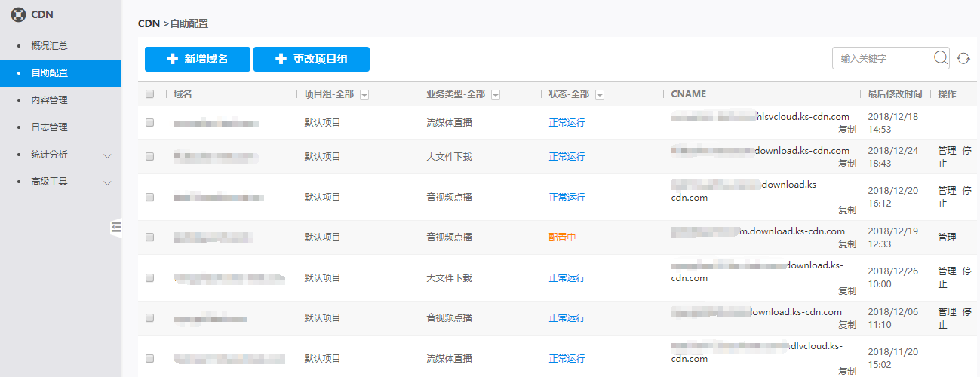Expand the 统计分析 sidebar menu
980x377 pixels.
[107, 155]
